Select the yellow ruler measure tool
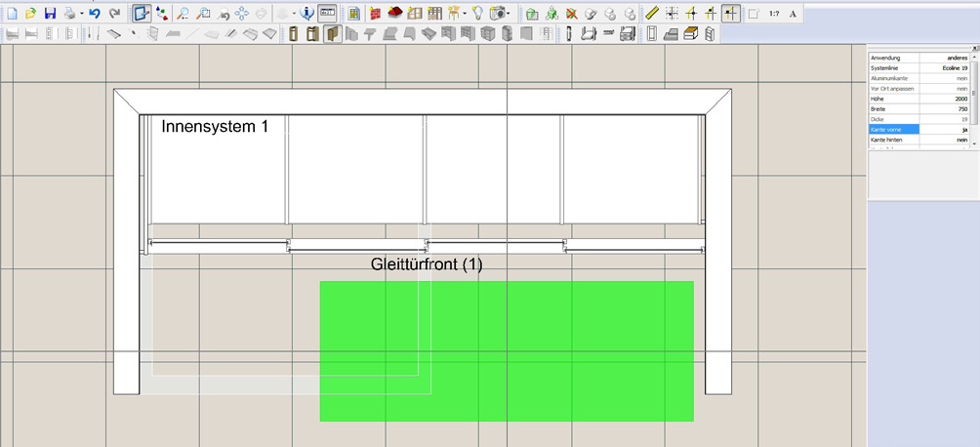This screenshot has height=447, width=980. [x=652, y=14]
